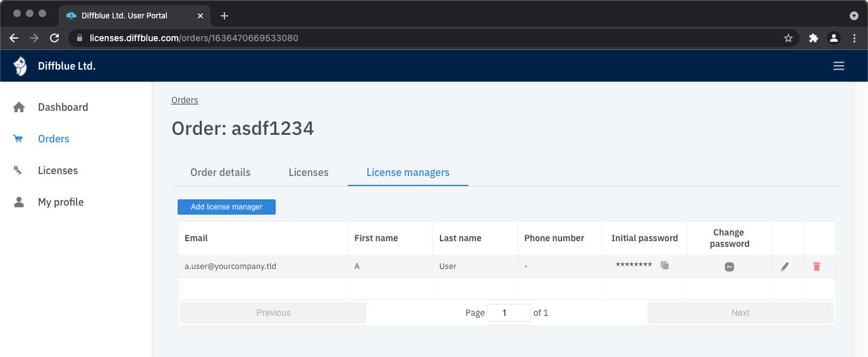Viewport: 868px width, 357px height.
Task: Open the browser profile icon
Action: coord(834,38)
